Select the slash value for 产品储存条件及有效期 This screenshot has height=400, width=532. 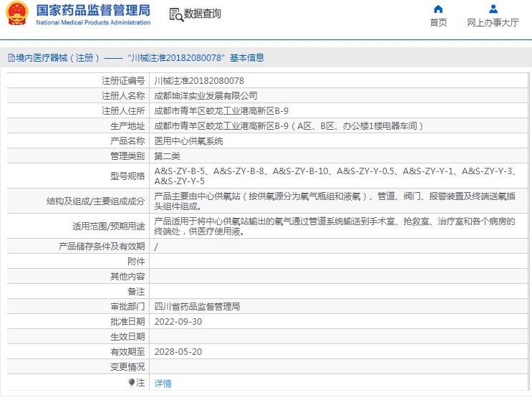156,247
